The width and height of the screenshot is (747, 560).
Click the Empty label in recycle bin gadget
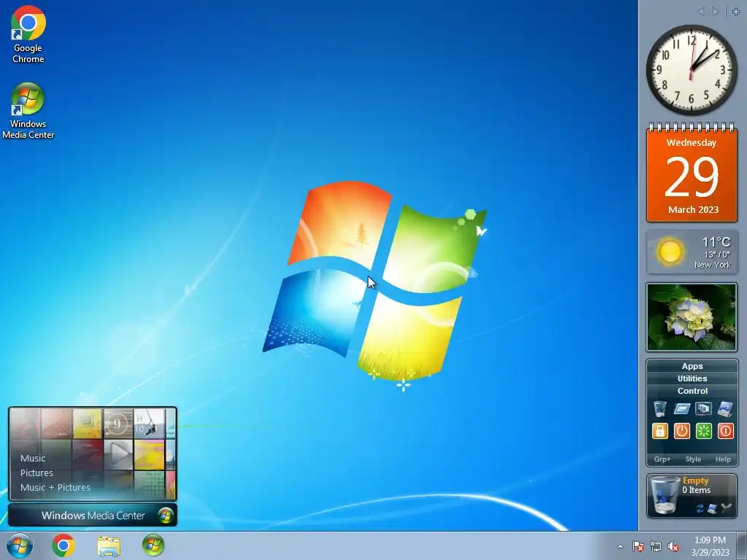point(695,481)
